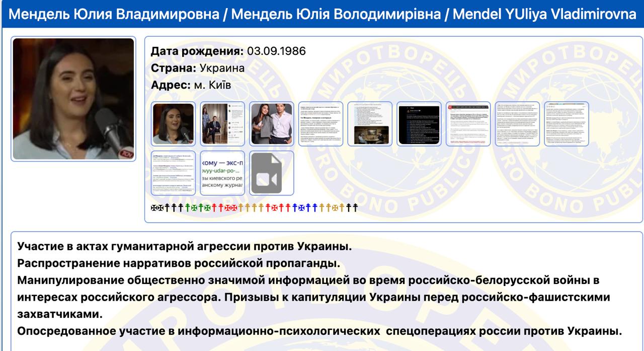This screenshot has height=351, width=644.
Task: Click the line 'Участие в актах гуманитарной агрессии'
Action: pyautogui.click(x=185, y=247)
